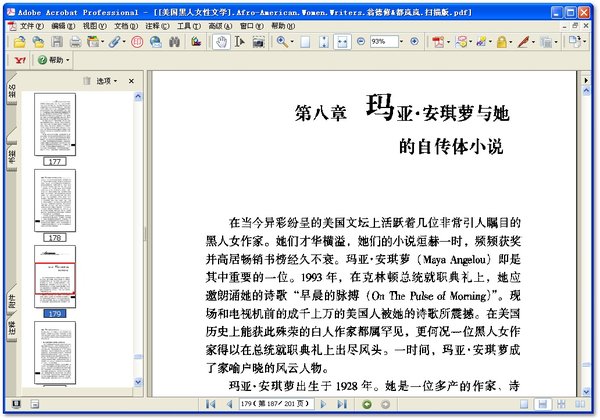Toggle the Fit Width view button
This screenshot has height=420, width=600.
(342, 42)
